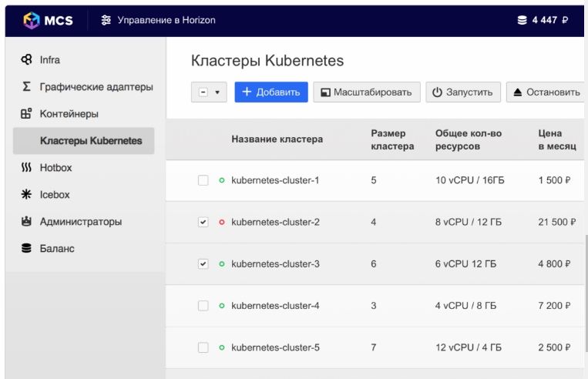Screen dimensions: 588x379
Task: Open the selection dropdown arrow
Action: (x=217, y=92)
